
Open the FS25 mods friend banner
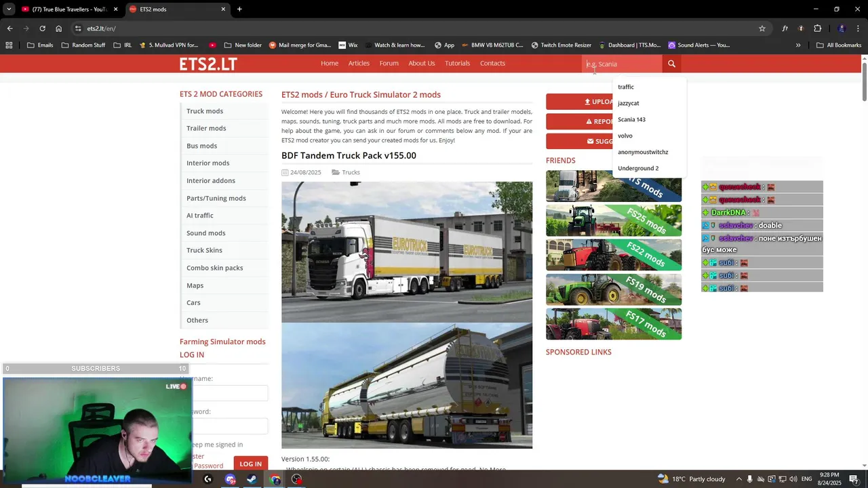point(614,220)
